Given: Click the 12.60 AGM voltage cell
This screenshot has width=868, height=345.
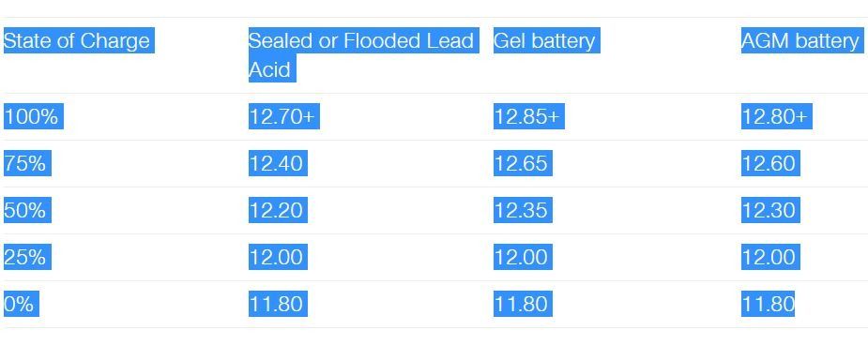Looking at the screenshot, I should point(770,163).
